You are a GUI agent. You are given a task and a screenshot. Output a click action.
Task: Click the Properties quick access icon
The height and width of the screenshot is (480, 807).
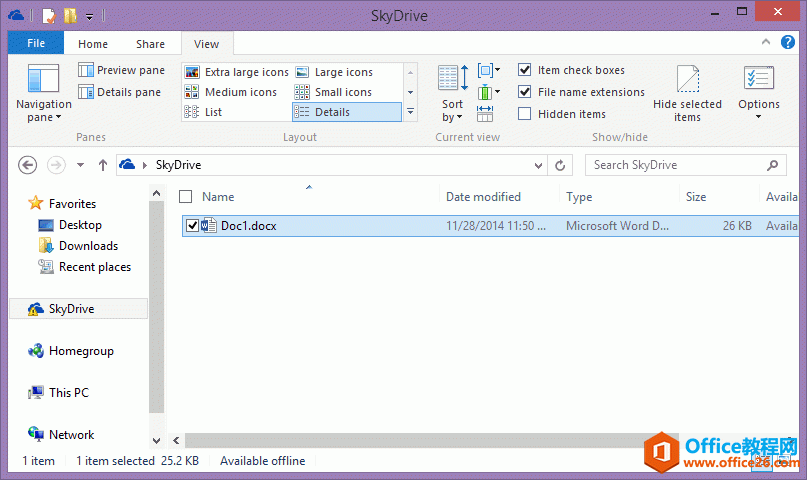pyautogui.click(x=48, y=15)
